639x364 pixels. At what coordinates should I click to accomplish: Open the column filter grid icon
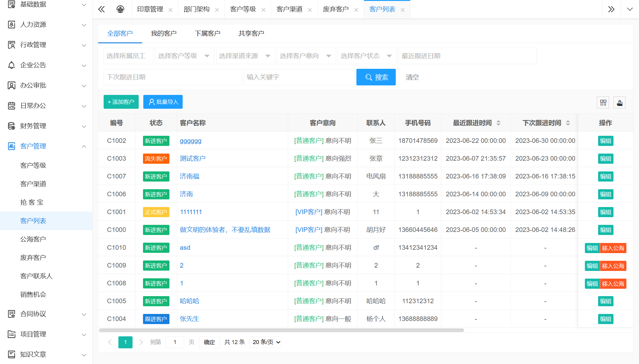click(x=603, y=103)
